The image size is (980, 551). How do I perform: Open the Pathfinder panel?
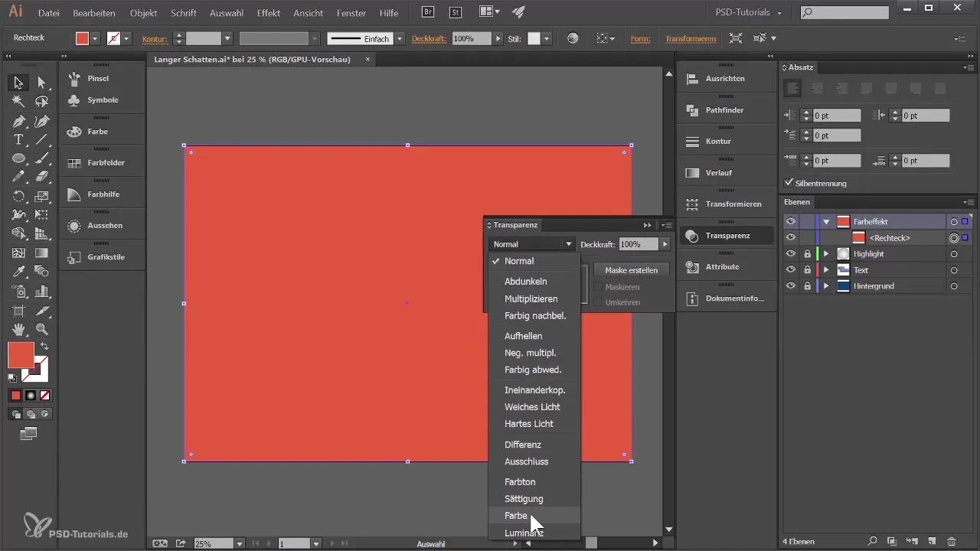pos(726,109)
